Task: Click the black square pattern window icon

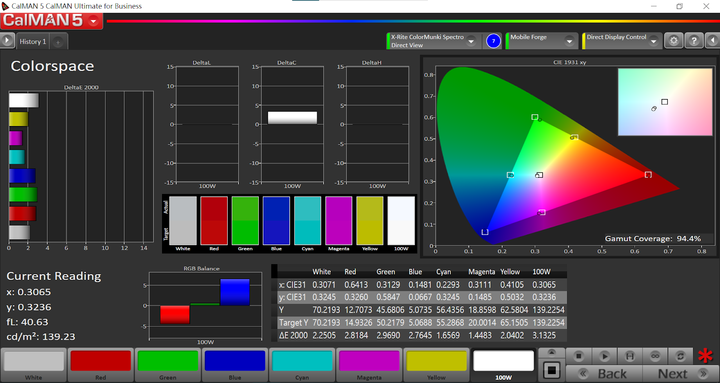Action: click(x=551, y=370)
